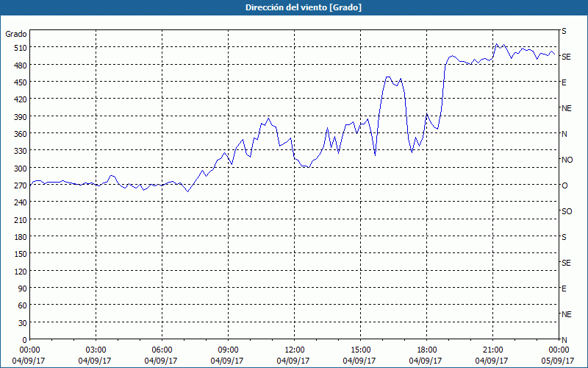Select the 03:00 time axis label
Screen dimensions: 588x368
click(x=96, y=350)
